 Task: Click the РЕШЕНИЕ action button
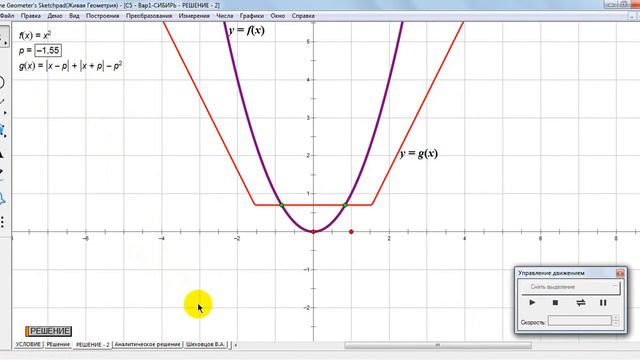coord(49,331)
